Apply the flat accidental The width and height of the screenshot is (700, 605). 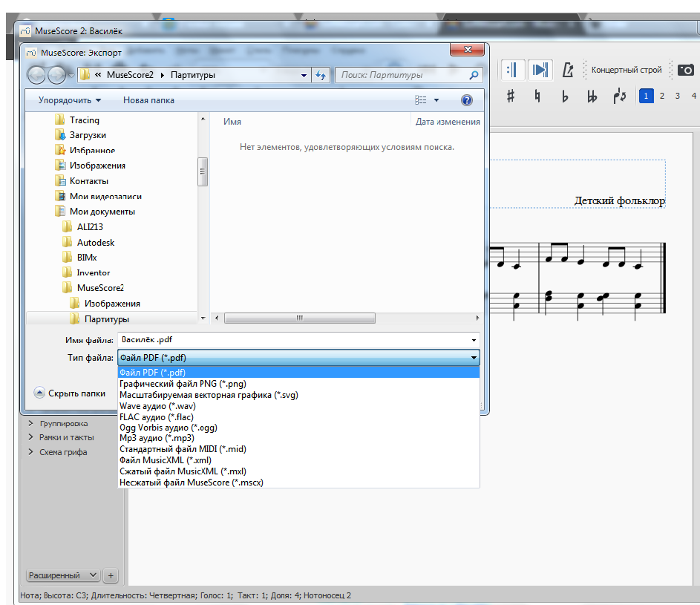[x=565, y=96]
